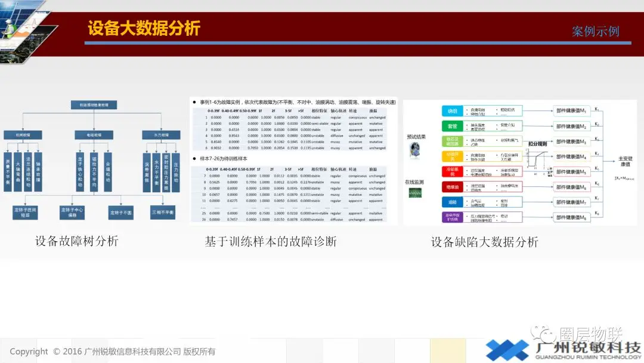Click the 主变健康值 output label
The image size is (644, 363).
click(x=625, y=161)
